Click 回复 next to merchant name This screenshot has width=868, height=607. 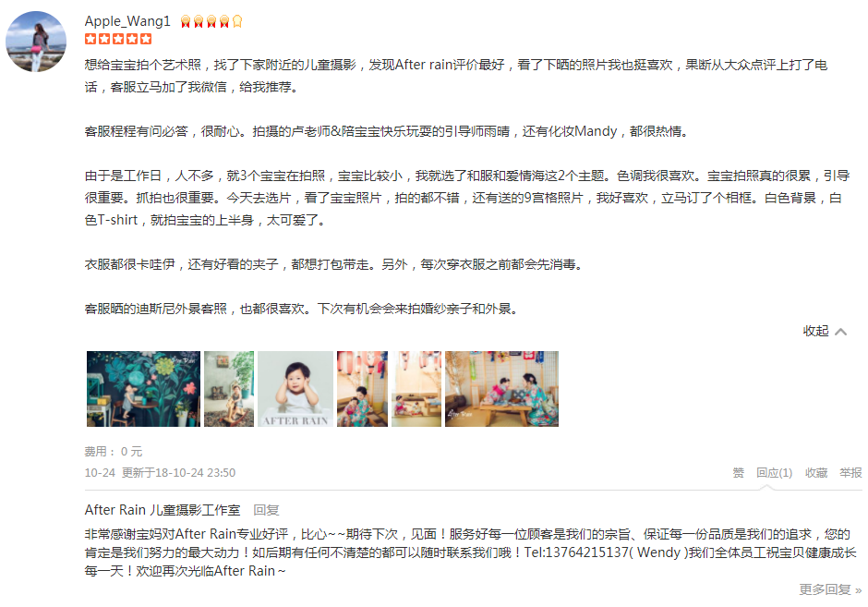(266, 509)
